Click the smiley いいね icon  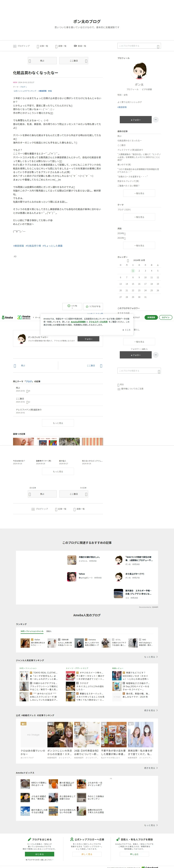click(x=69, y=306)
